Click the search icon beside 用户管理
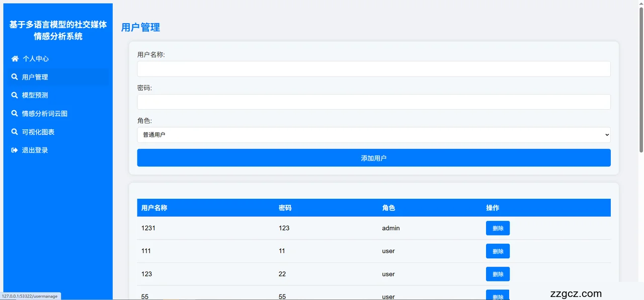 pyautogui.click(x=15, y=77)
